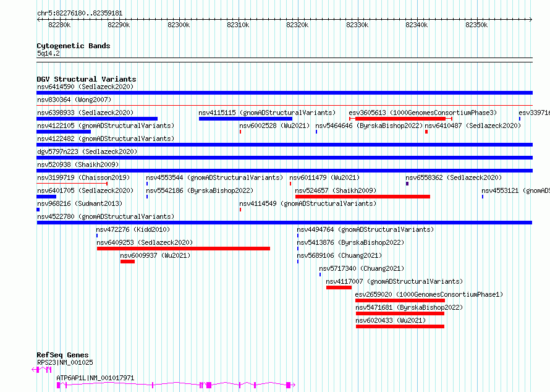Open nsv4522780 gnomADStructuralVariants label
Viewport: 550px width, 392px height.
tap(106, 216)
